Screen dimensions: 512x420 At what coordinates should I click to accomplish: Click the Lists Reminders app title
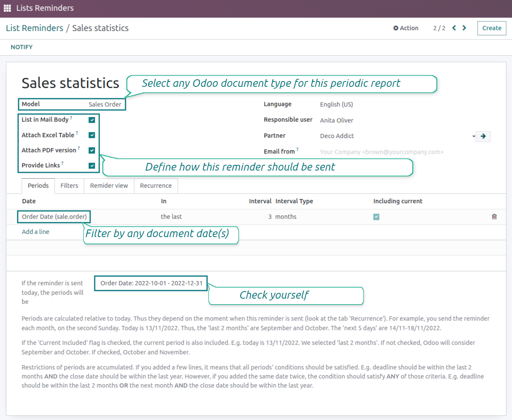(x=45, y=8)
